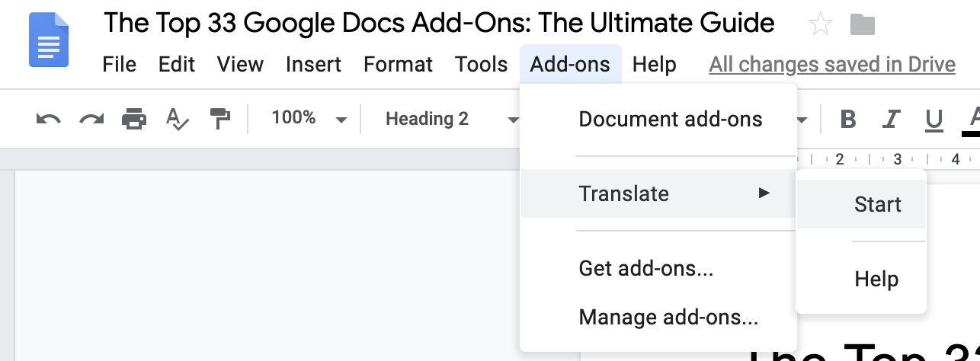Expand the Translate submenu arrow
Viewport: 980px width, 361px height.
tap(764, 193)
